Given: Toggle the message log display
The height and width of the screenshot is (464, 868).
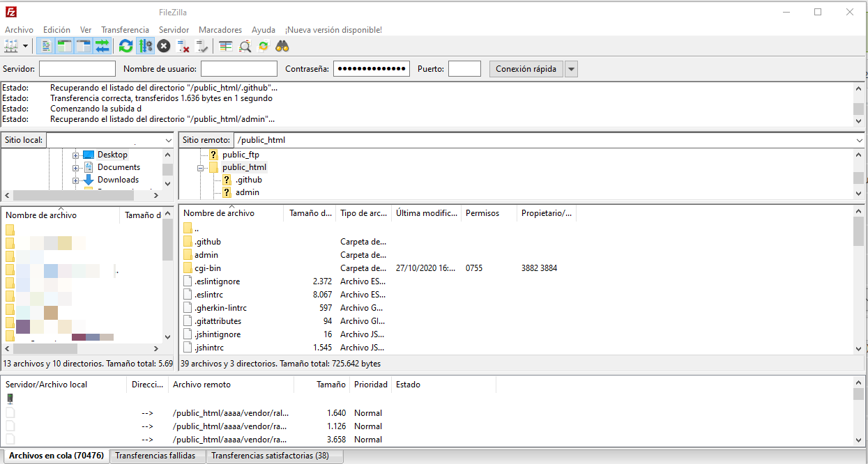Looking at the screenshot, I should pos(46,46).
